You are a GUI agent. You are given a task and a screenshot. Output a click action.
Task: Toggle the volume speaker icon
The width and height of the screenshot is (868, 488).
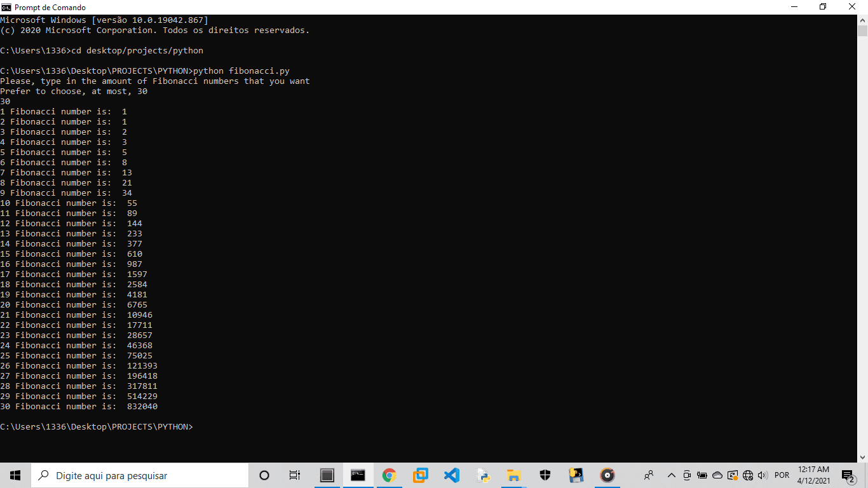[x=763, y=475]
